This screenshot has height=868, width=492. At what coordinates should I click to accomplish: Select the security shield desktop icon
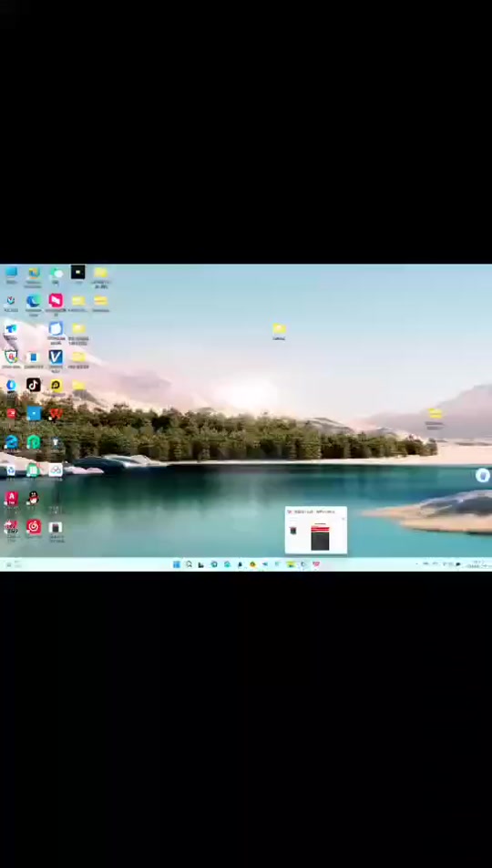point(11,357)
